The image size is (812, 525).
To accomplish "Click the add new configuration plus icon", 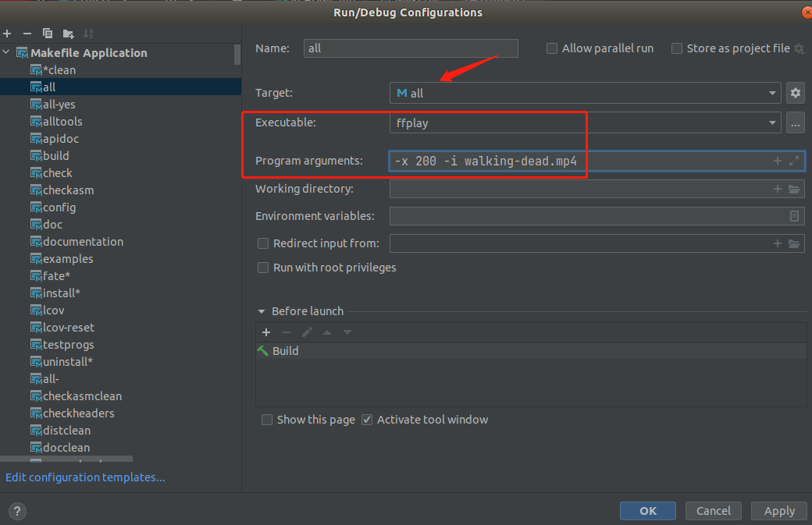I will click(7, 34).
